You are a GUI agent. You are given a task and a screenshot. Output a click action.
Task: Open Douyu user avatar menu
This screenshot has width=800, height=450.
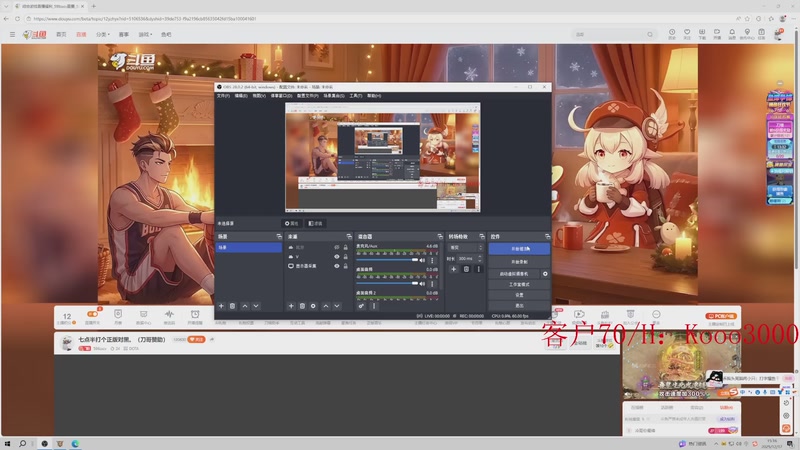[779, 34]
